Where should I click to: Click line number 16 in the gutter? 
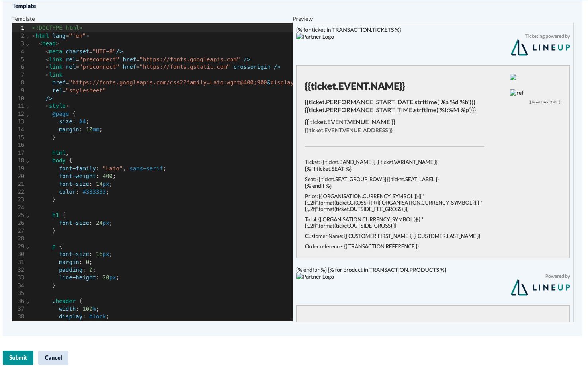(21, 145)
